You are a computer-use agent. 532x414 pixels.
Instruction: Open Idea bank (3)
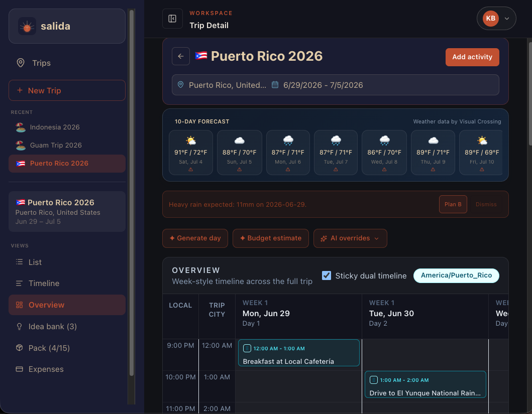coord(67,326)
